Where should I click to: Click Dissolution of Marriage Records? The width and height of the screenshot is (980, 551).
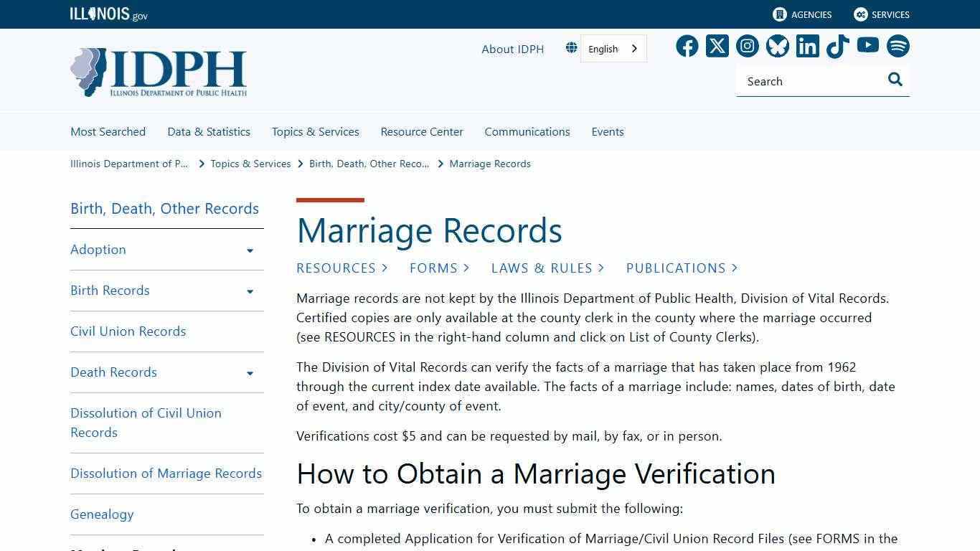point(166,473)
